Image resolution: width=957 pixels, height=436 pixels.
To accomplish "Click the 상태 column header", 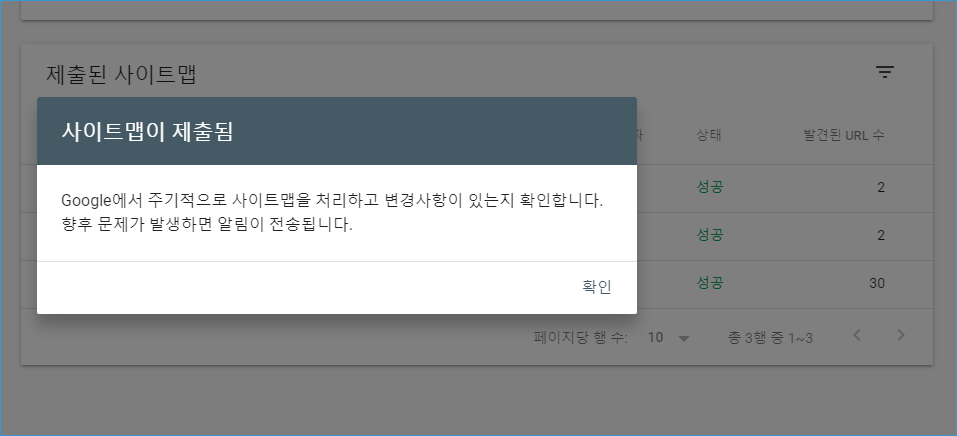I will (x=709, y=135).
